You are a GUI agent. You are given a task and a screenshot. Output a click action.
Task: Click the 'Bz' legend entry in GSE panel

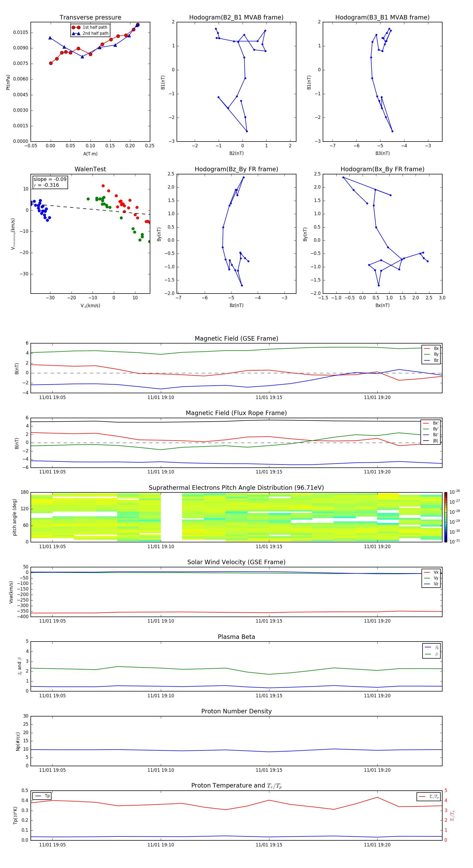pos(431,360)
